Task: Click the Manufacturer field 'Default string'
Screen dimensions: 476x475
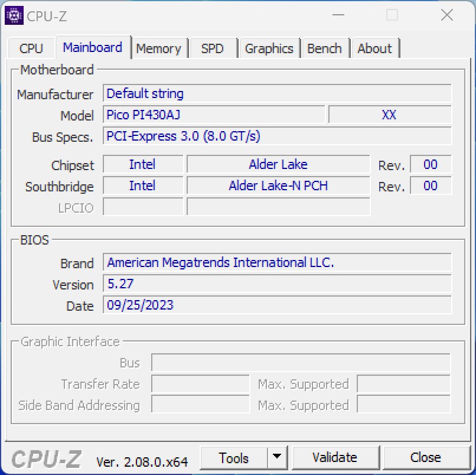Action: [x=277, y=93]
